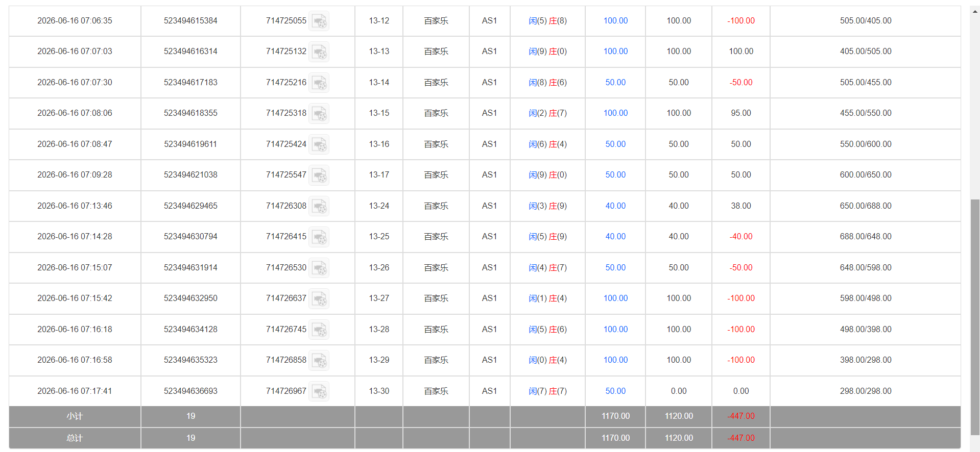The width and height of the screenshot is (980, 452).
Task: Open video replay icon for round 714726415
Action: tap(319, 237)
